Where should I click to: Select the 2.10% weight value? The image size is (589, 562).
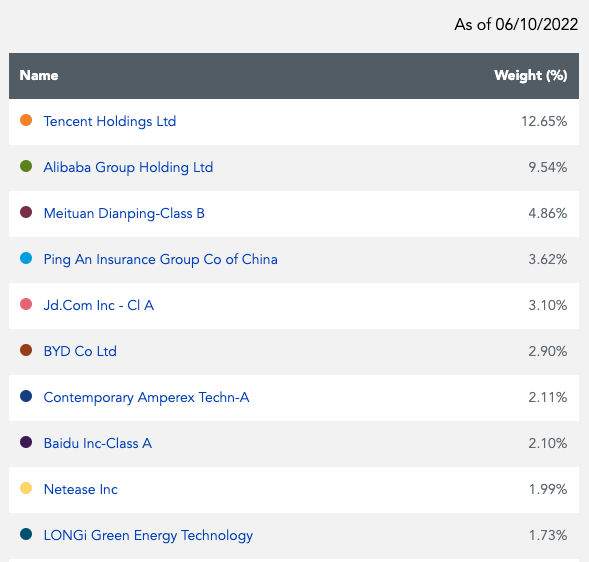tap(548, 443)
